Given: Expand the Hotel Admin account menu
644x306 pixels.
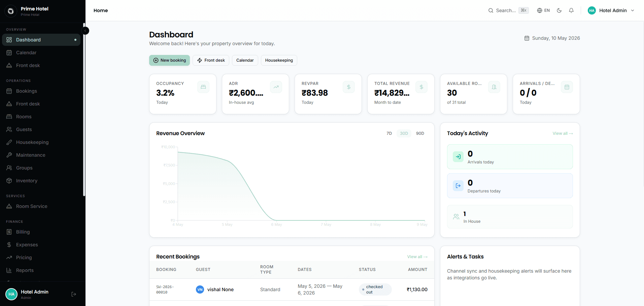Looking at the screenshot, I should (x=611, y=10).
